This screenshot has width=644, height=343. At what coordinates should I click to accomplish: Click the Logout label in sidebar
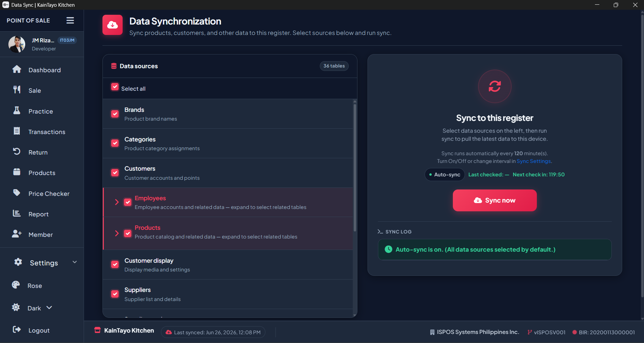tap(39, 331)
